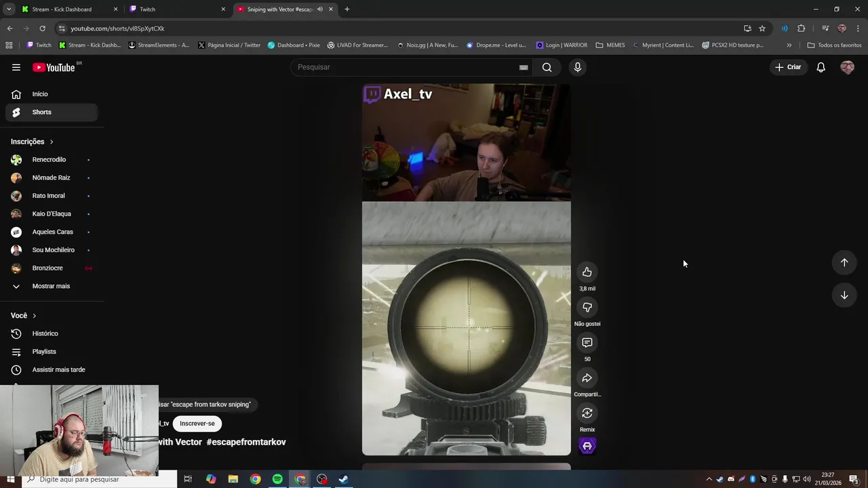868x488 pixels.
Task: Reload the page
Action: (x=42, y=28)
